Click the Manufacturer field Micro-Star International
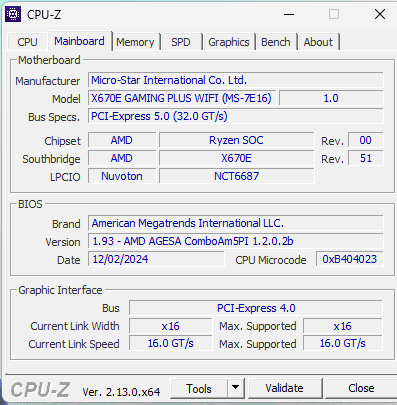The height and width of the screenshot is (405, 397). [235, 80]
